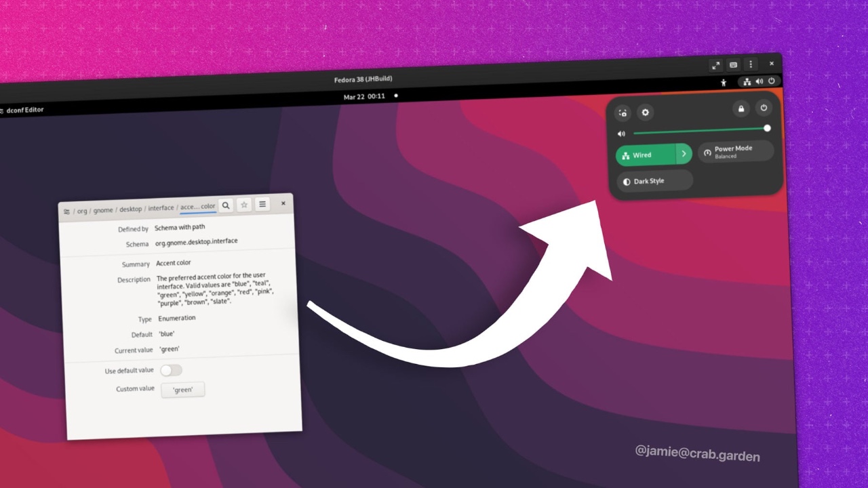Expand the Wired submenu arrow
Viewport: 868px width, 488px height.
point(684,154)
